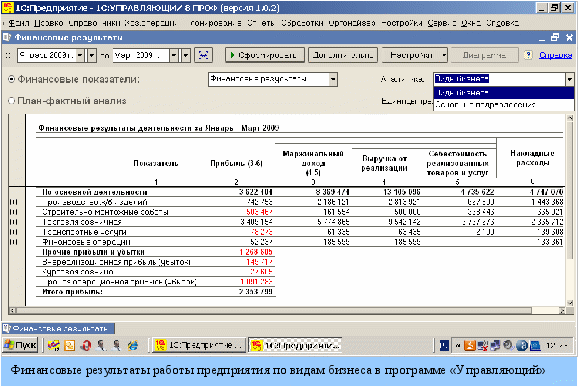This screenshot has height=387, width=578.
Task: Click the yellow help question mark icon
Action: click(528, 55)
